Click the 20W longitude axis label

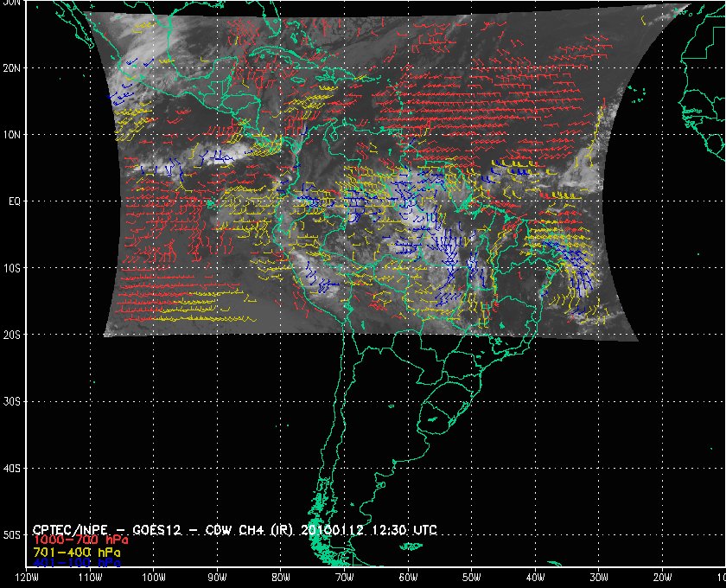(662, 577)
